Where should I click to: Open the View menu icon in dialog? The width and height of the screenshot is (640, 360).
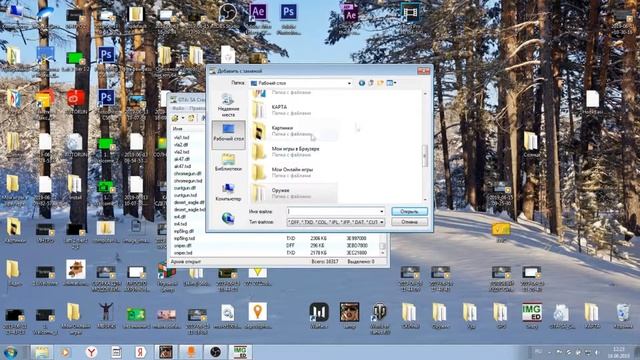(391, 83)
